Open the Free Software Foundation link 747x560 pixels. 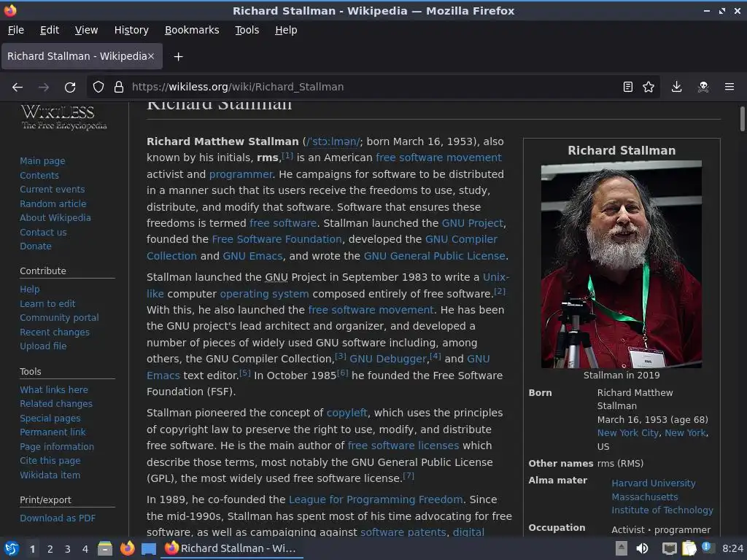pos(276,239)
